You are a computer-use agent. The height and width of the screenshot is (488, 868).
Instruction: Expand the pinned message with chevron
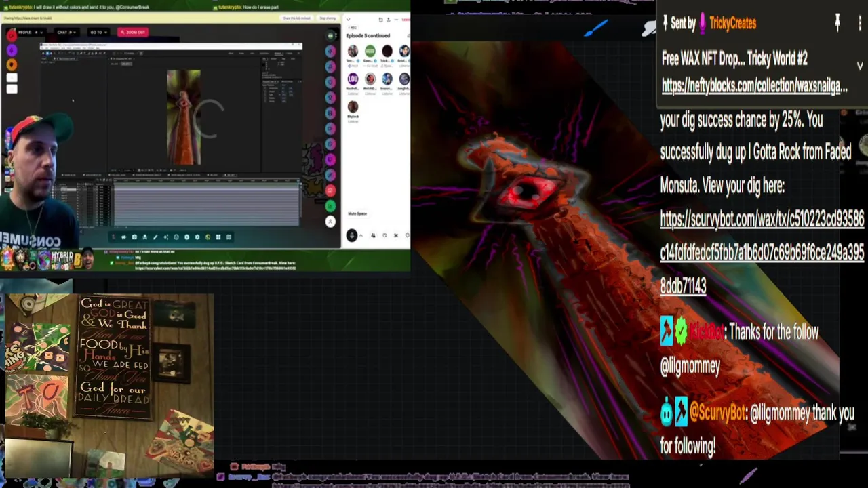click(x=860, y=66)
